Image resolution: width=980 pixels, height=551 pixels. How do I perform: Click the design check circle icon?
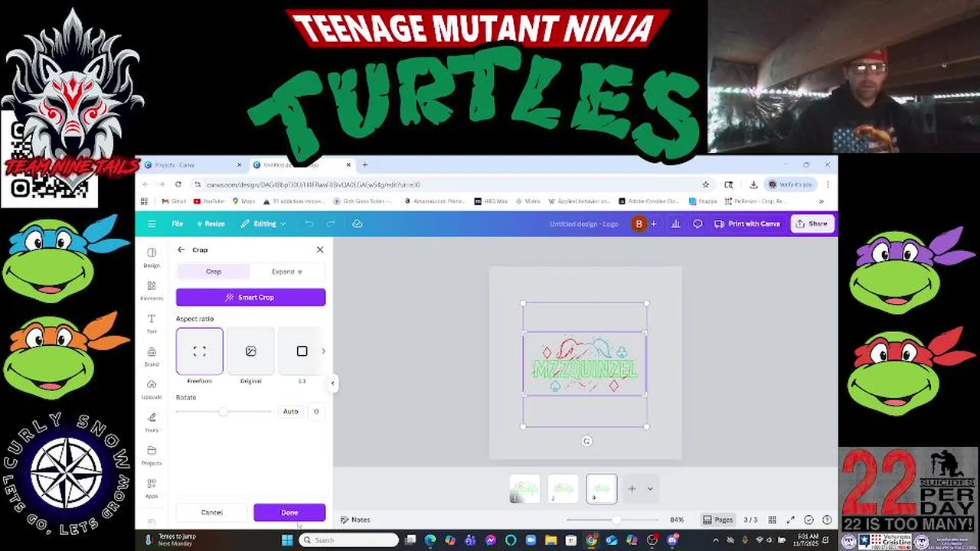(x=808, y=520)
